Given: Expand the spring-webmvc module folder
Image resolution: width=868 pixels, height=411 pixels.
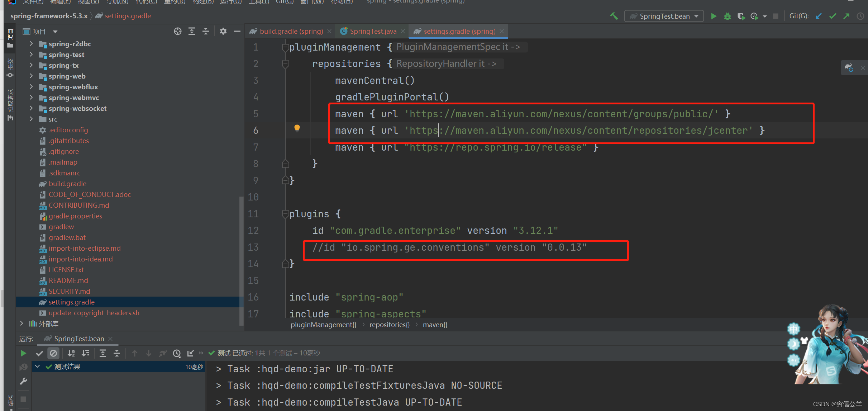Looking at the screenshot, I should click(x=31, y=98).
